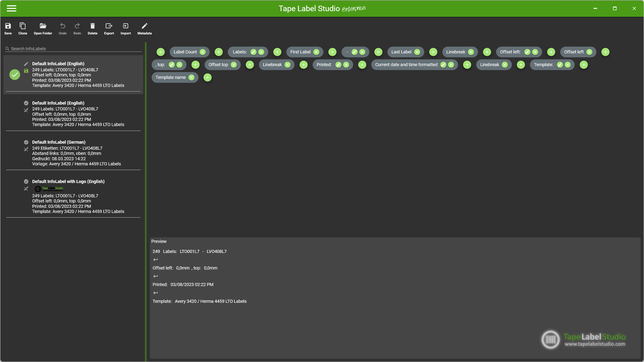Add element before Label Count chip

(161, 52)
